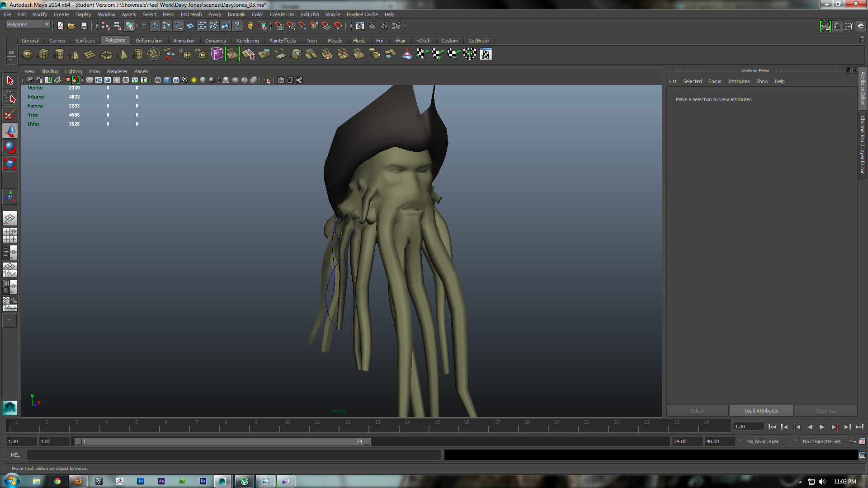Screen dimensions: 868x488
Task: Switch to the Rendering shelf tab
Action: tap(247, 41)
